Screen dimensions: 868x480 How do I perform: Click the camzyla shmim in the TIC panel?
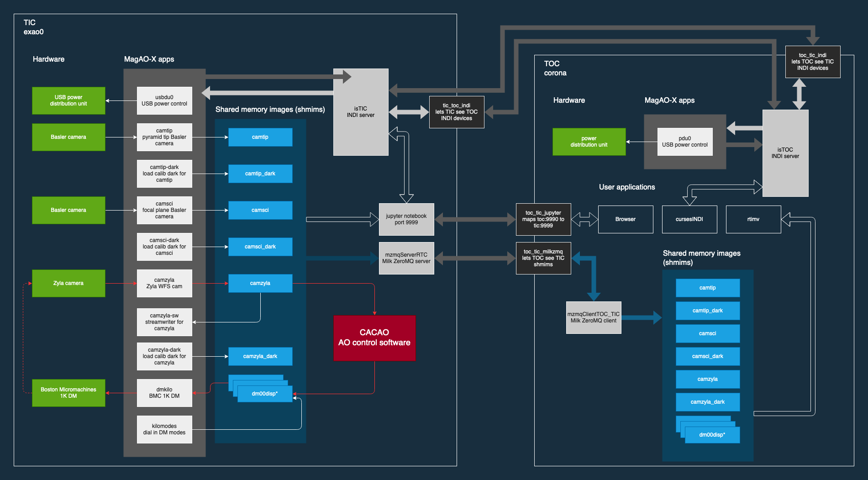pyautogui.click(x=260, y=283)
